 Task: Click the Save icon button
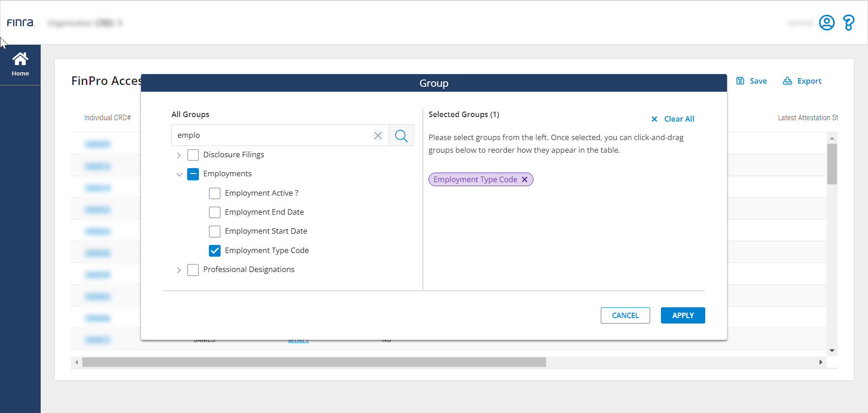click(752, 81)
